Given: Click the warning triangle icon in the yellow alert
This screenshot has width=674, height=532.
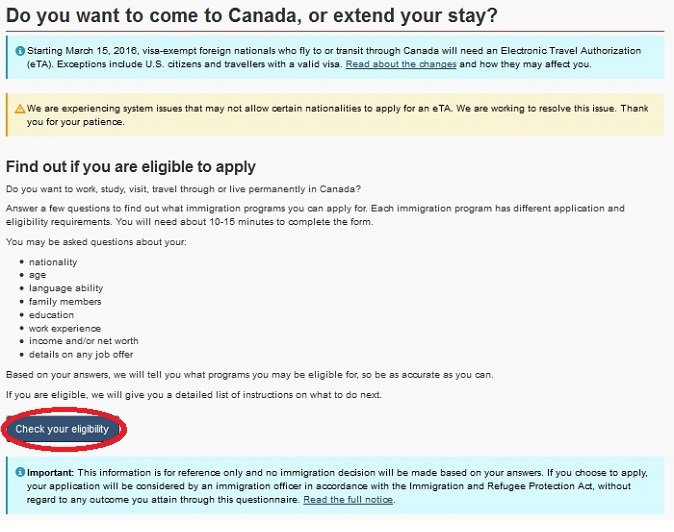Looking at the screenshot, I should click(20, 107).
